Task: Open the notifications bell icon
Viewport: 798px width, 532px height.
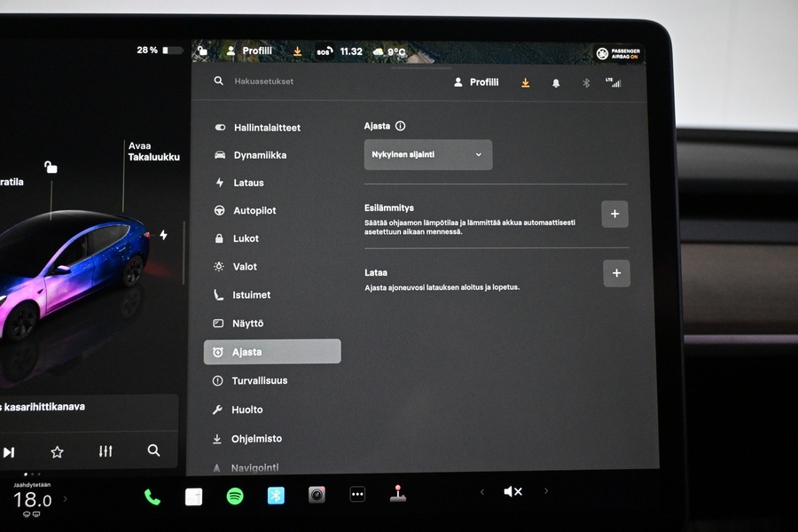Action: tap(556, 82)
